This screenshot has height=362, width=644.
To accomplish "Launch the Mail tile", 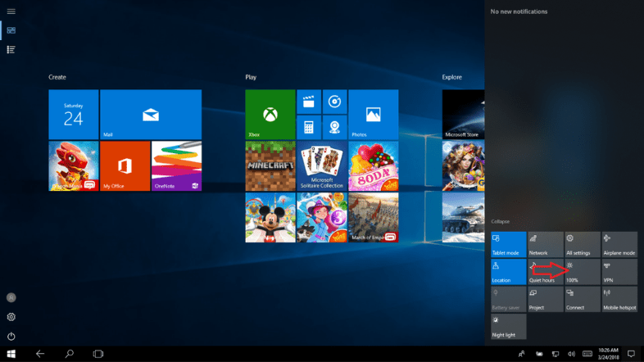I will coord(151,114).
